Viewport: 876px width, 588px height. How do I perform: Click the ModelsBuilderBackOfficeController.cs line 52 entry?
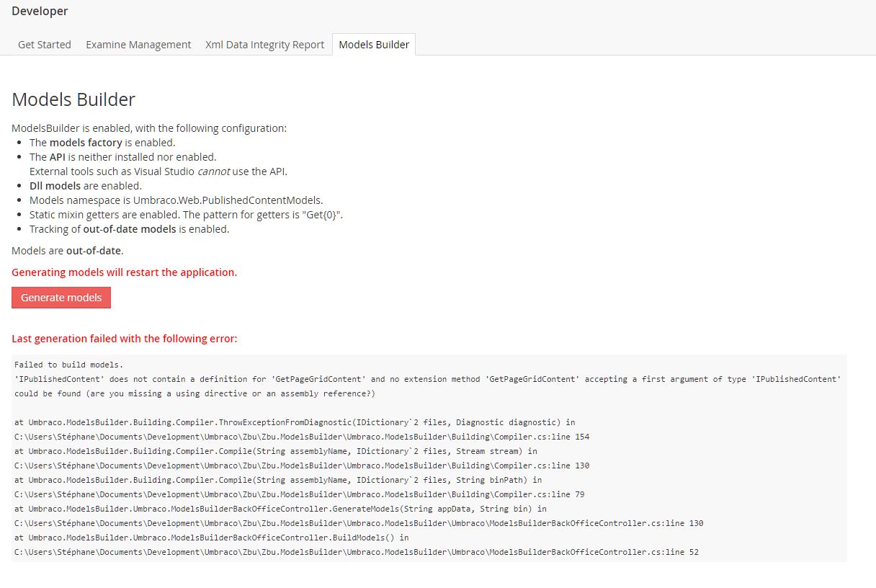(356, 552)
